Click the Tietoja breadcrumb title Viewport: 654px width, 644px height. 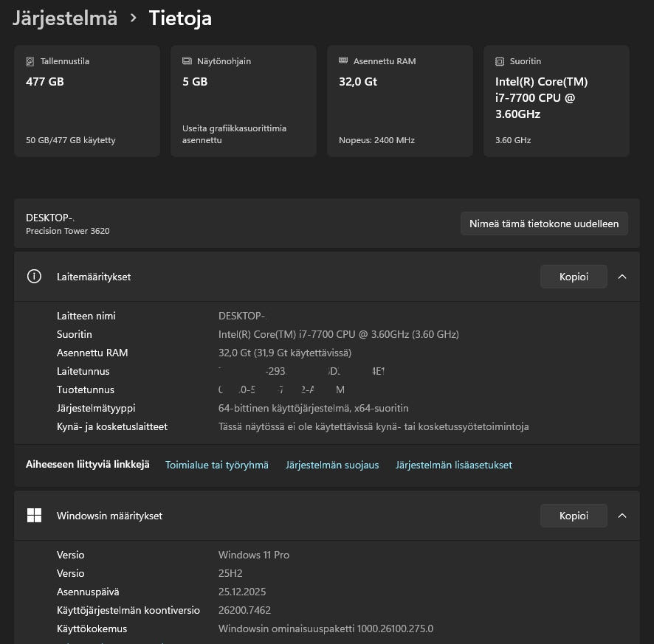(180, 18)
